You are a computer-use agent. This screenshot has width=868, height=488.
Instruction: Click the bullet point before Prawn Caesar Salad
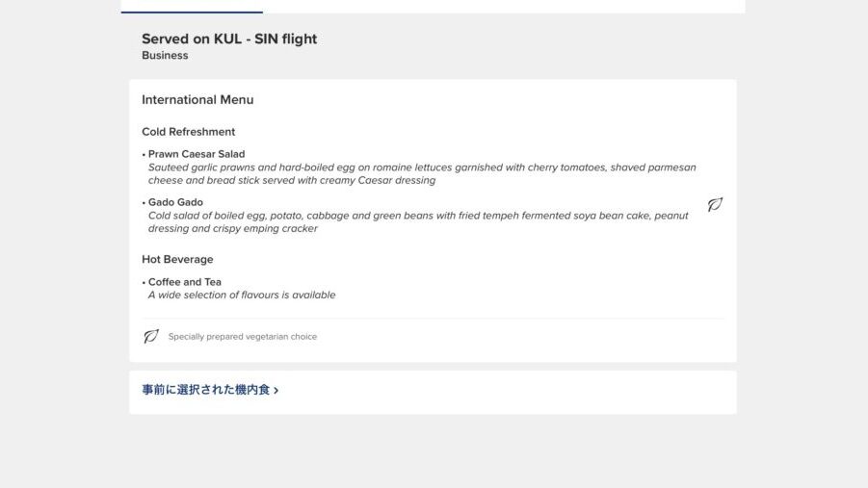tap(144, 154)
